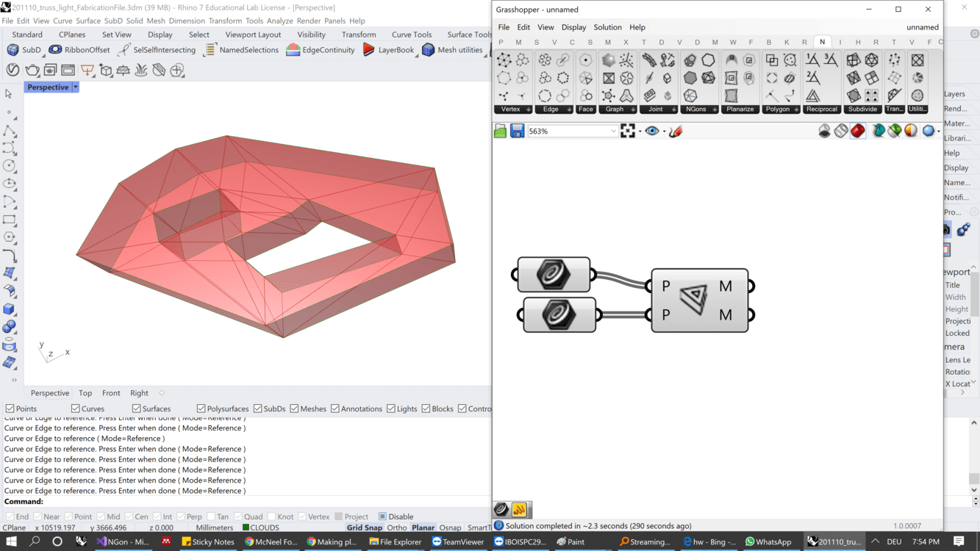Select the sketch brush tool icon
980x551 pixels.
[x=676, y=131]
